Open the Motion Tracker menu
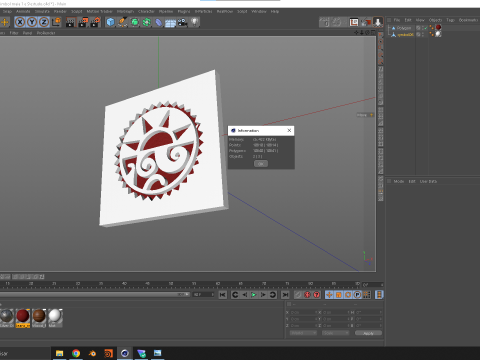 99,11
